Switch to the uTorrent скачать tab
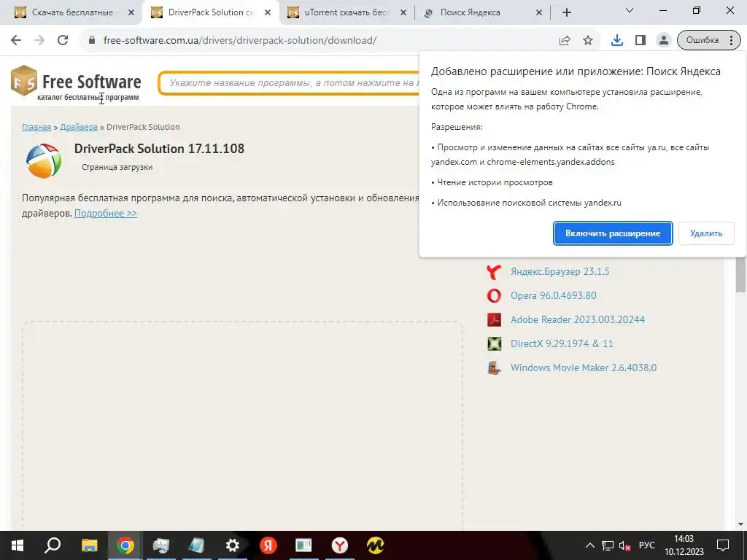 pyautogui.click(x=347, y=12)
